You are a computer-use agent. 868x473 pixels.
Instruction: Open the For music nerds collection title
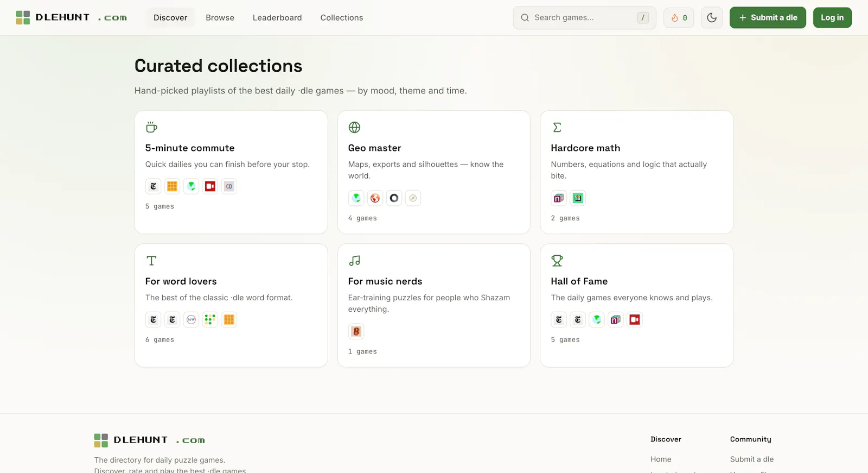(x=385, y=281)
